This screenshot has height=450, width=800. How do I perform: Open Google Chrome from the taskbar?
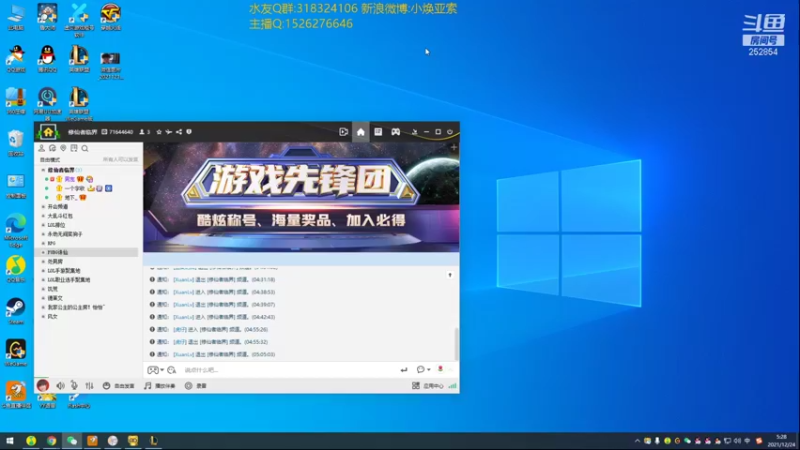pos(52,440)
